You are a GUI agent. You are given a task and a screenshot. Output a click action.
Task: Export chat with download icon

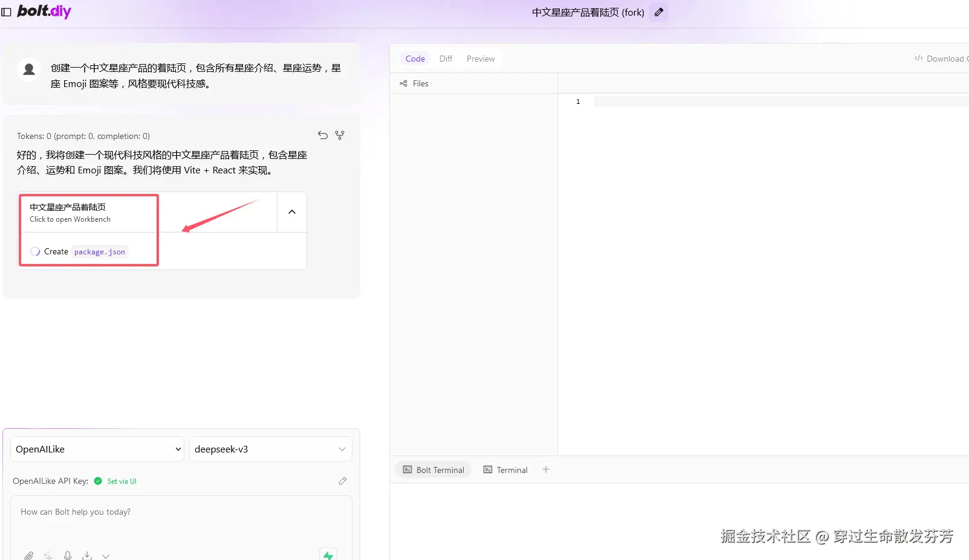[87, 556]
